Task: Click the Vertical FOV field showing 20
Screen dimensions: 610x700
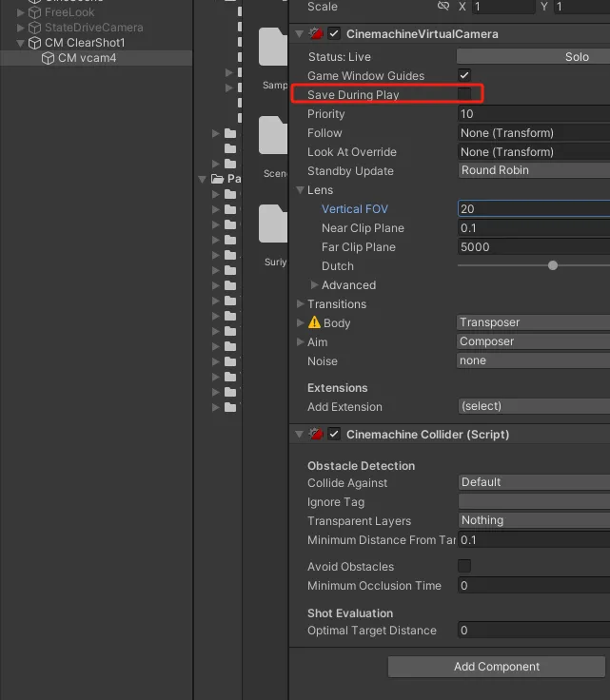Action: click(x=534, y=209)
